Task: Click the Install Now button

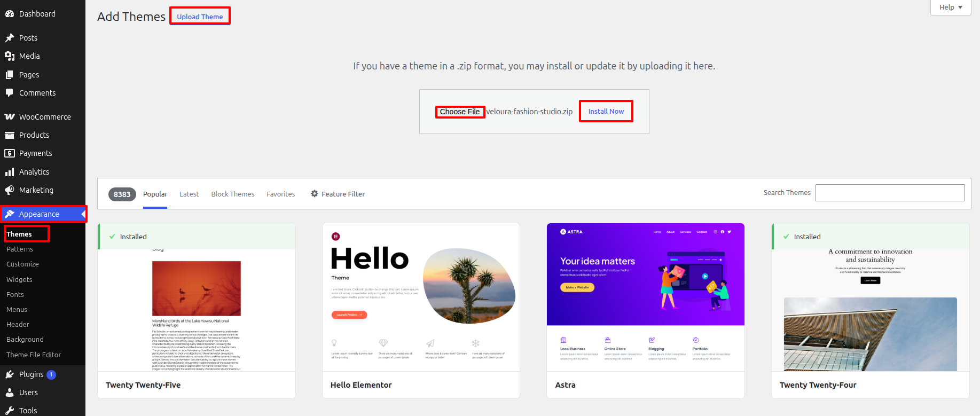Action: (606, 111)
